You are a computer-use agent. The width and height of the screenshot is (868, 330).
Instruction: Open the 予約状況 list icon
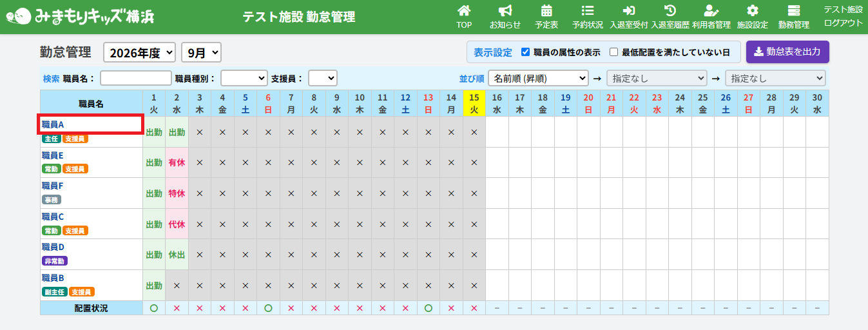click(588, 10)
